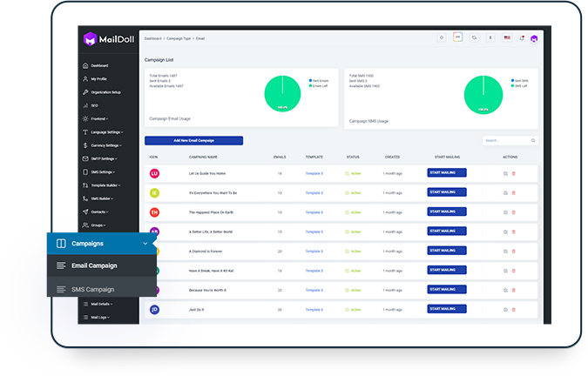The image size is (588, 376).
Task: Click the search magnifier icon
Action: pyautogui.click(x=533, y=140)
